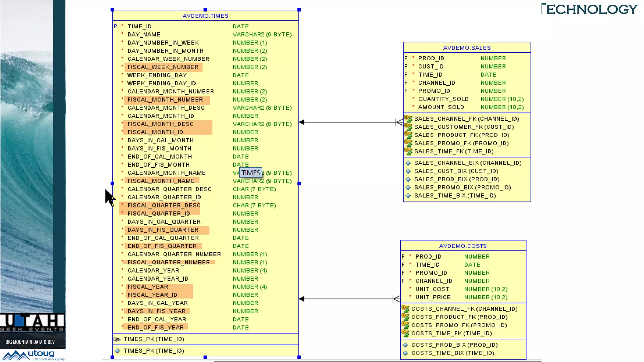Select the AVDEMO.SALES table title
644x362 pixels.
tap(467, 48)
